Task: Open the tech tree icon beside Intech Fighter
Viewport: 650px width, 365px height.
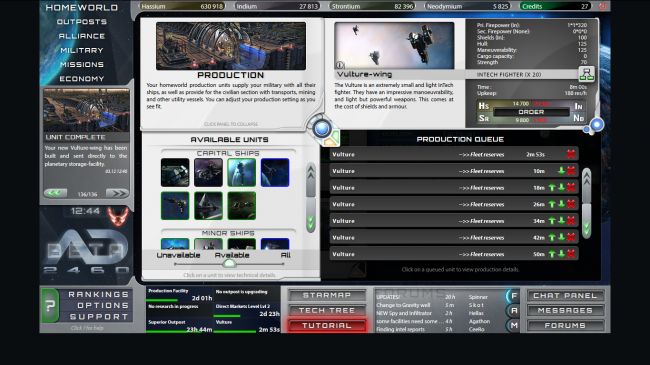Action: pos(586,74)
